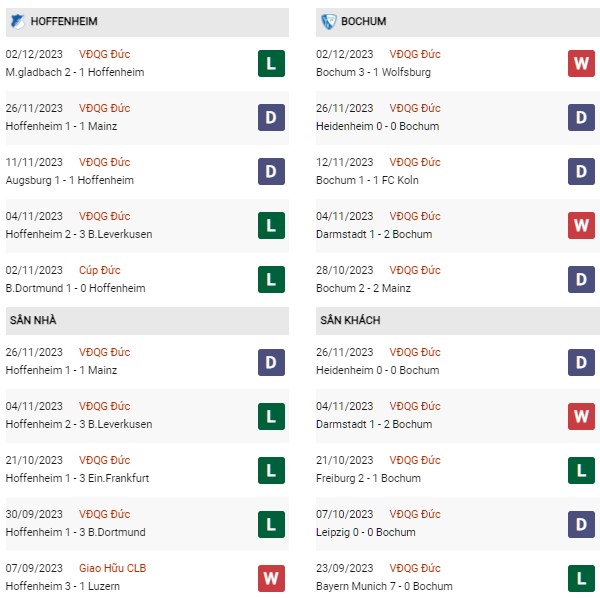Open match Hoffenheim 1 - 3 Ein.Frankfurt

click(x=77, y=478)
